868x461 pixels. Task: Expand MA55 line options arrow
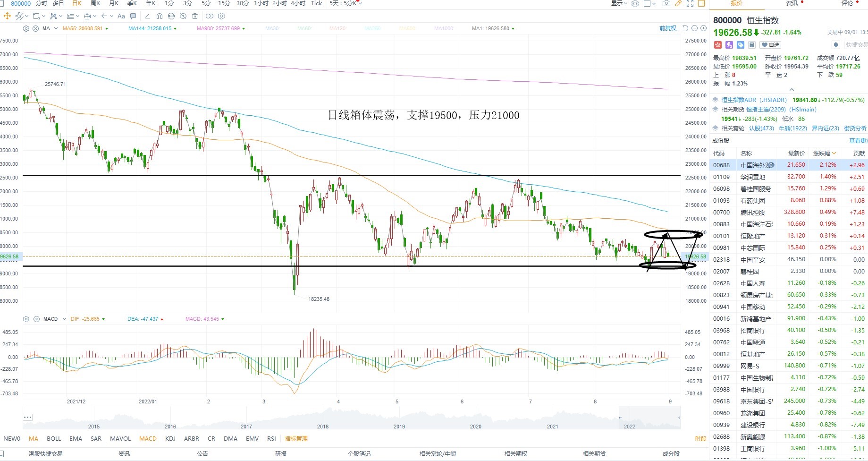pos(107,29)
